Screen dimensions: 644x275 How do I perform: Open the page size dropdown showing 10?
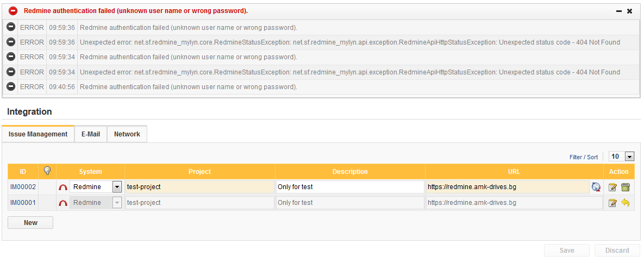click(x=629, y=157)
